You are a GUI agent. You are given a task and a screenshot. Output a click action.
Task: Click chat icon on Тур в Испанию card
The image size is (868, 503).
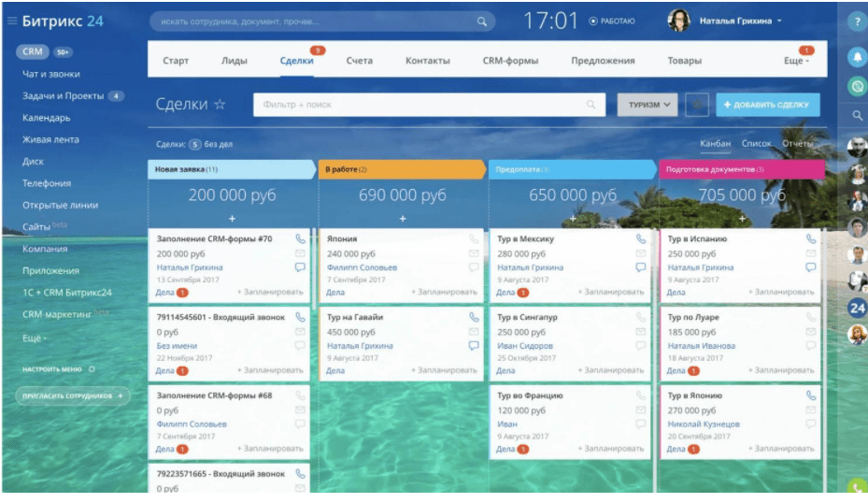point(810,267)
